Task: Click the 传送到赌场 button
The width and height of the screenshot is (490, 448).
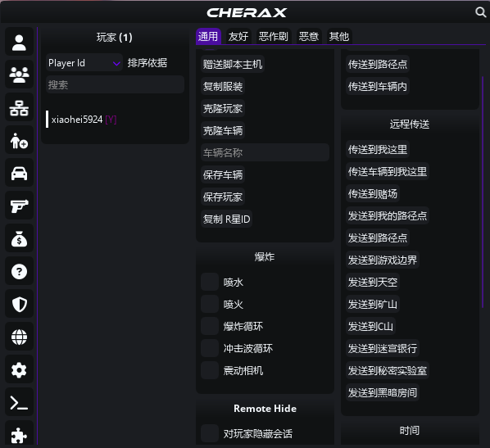Action: [373, 193]
